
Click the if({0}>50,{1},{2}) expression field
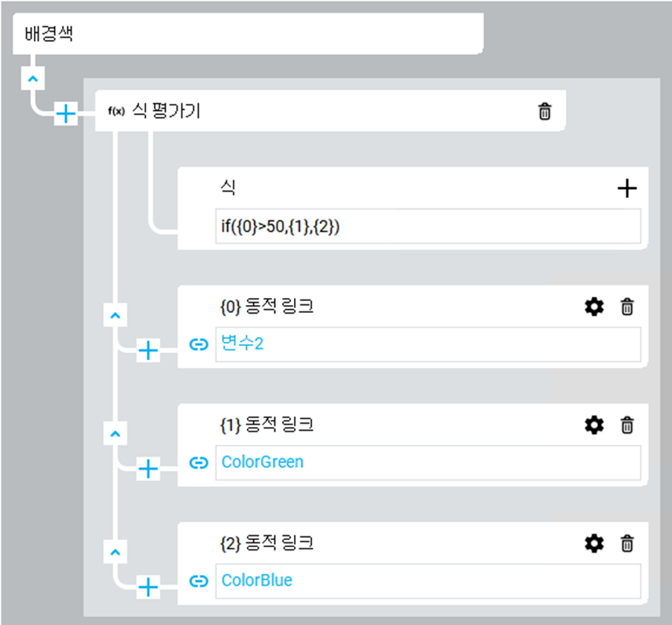coord(428,226)
